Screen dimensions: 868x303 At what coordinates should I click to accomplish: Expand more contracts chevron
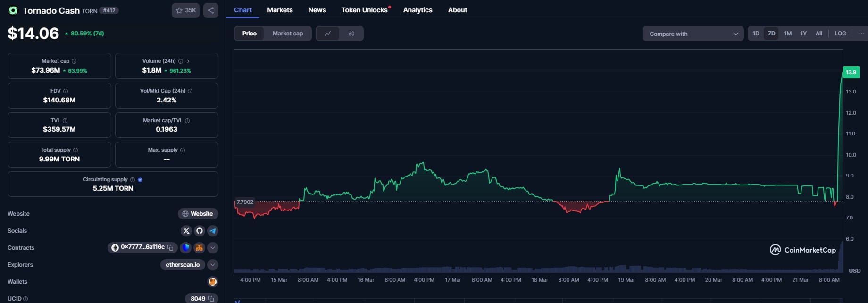coord(213,248)
